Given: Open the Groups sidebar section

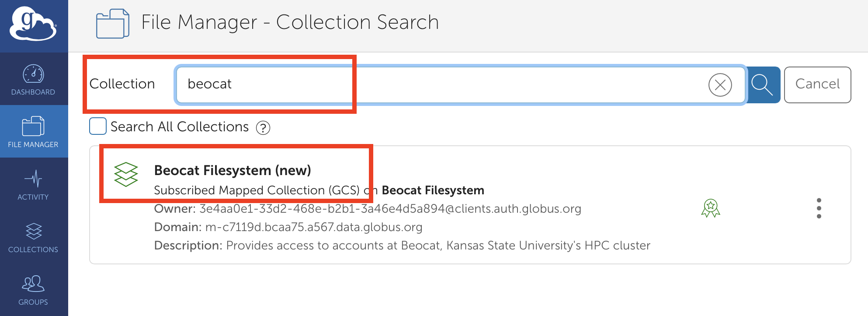Looking at the screenshot, I should tap(33, 289).
